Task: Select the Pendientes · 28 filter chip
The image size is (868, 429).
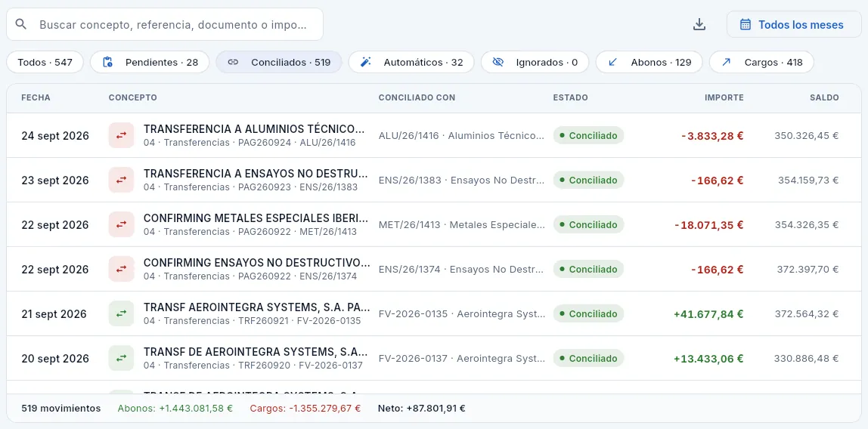Action: coord(150,63)
